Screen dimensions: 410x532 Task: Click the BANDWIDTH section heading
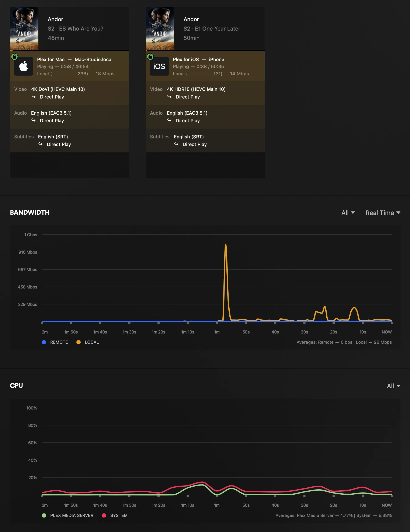30,213
